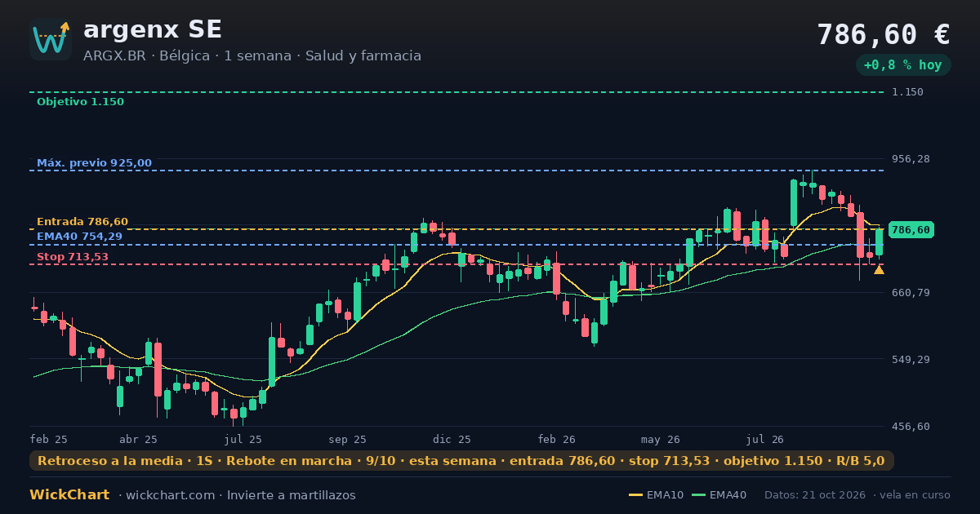The width and height of the screenshot is (980, 514).
Task: Click the "Objetivo 1.150" target label
Action: click(x=80, y=102)
